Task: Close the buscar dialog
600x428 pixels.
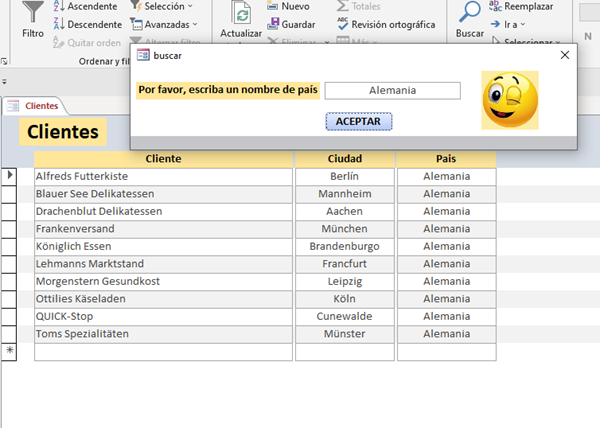Action: coord(564,56)
